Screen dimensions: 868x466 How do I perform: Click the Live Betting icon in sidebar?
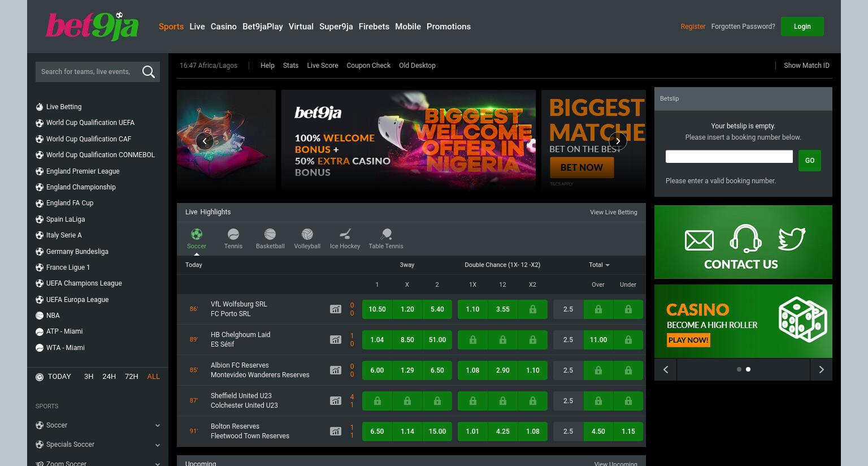(x=40, y=107)
